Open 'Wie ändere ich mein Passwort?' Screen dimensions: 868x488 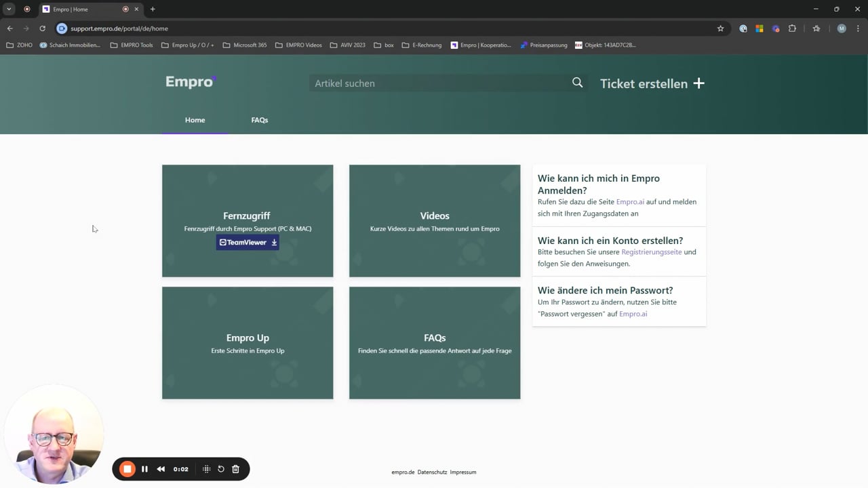(606, 291)
